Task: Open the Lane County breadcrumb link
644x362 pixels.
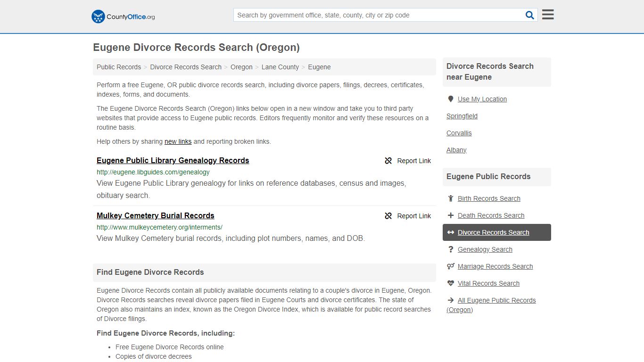Action: click(x=280, y=67)
